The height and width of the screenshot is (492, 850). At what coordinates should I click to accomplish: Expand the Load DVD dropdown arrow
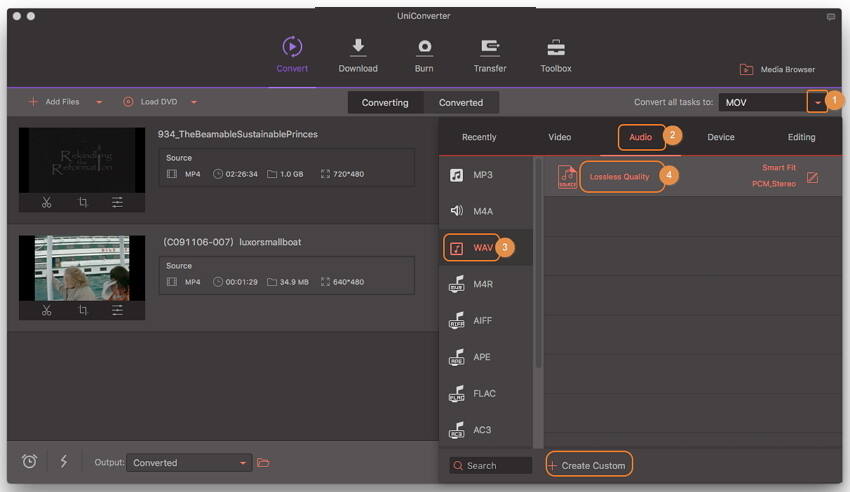194,102
